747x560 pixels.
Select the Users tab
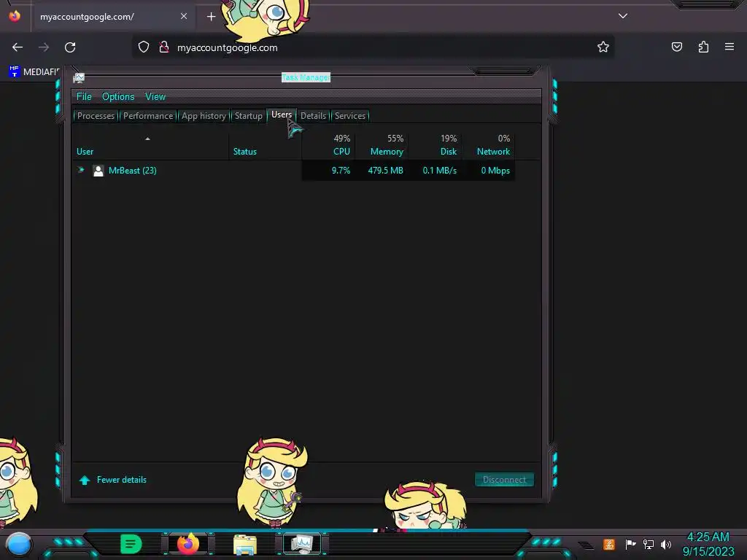pos(282,114)
